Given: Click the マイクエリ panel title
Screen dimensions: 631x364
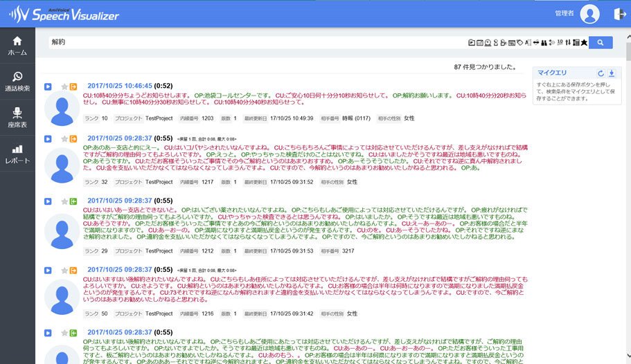Looking at the screenshot, I should point(552,73).
